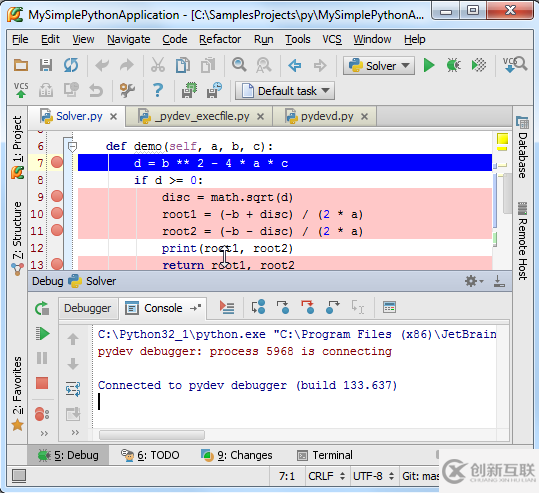Image resolution: width=539 pixels, height=493 pixels.
Task: Open the Default task dropdown
Action: 285,91
